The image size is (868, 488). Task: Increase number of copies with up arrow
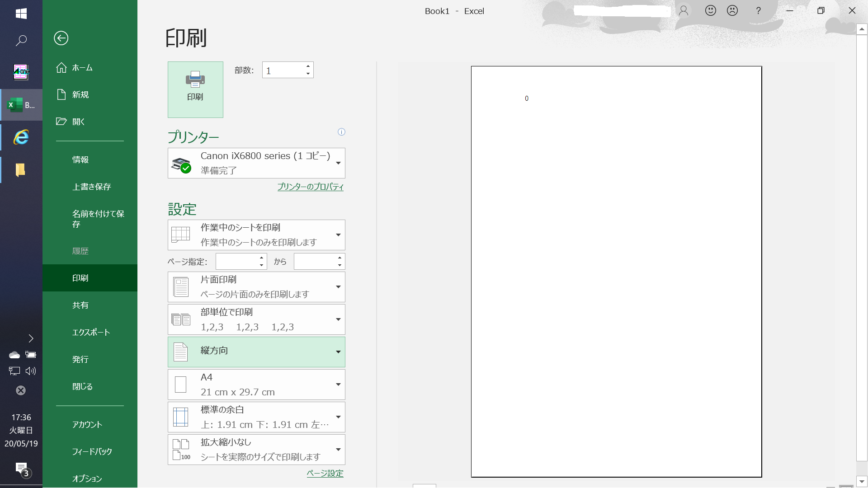(308, 66)
